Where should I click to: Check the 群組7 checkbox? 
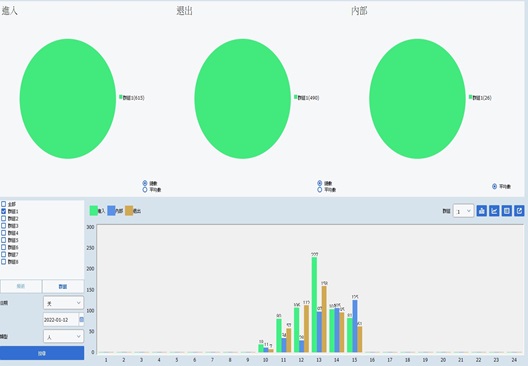pyautogui.click(x=3, y=254)
